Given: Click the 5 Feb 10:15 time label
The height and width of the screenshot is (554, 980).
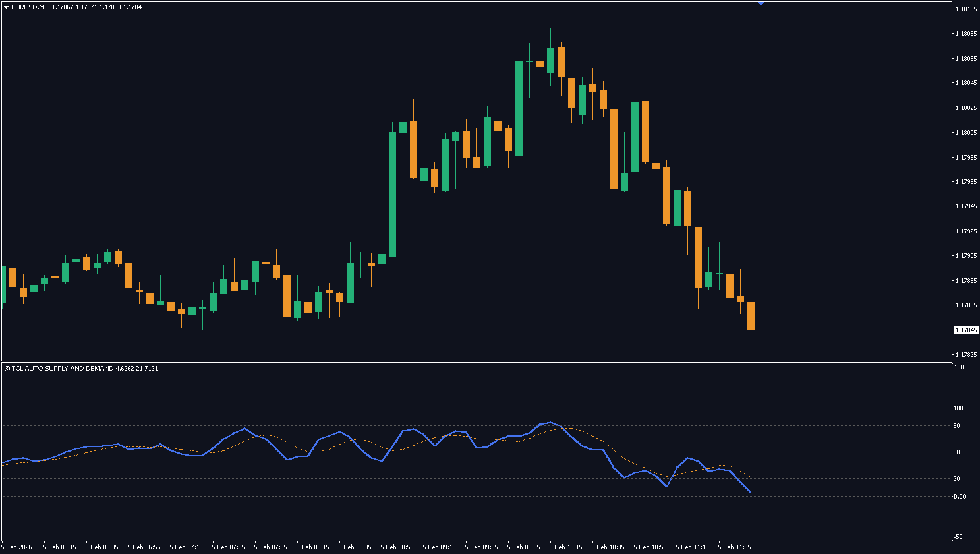Looking at the screenshot, I should 566,547.
